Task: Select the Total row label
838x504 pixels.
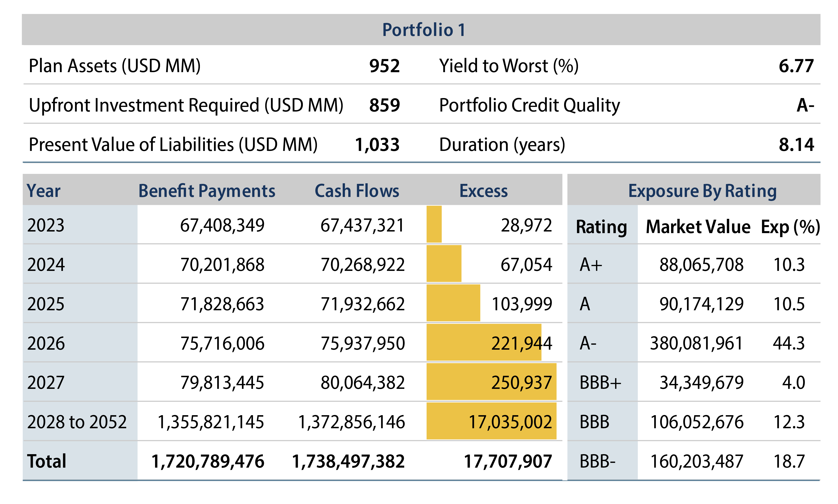Action: (x=47, y=462)
